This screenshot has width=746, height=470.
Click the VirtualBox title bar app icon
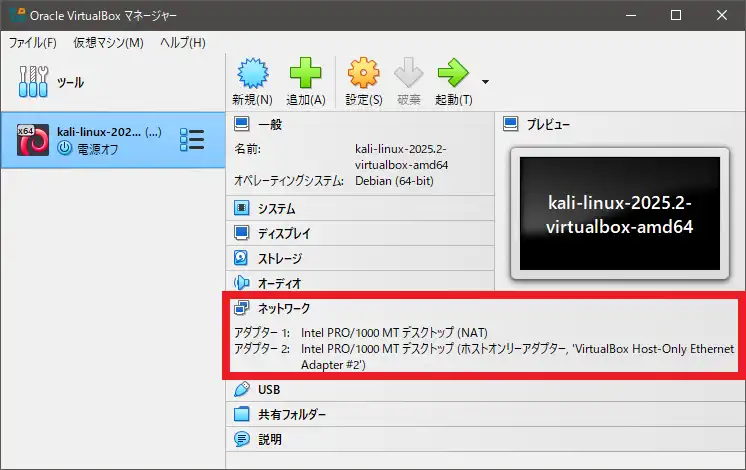(x=17, y=15)
